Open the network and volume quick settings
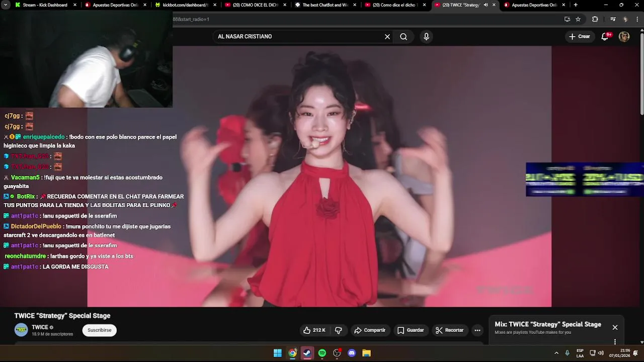 597,353
